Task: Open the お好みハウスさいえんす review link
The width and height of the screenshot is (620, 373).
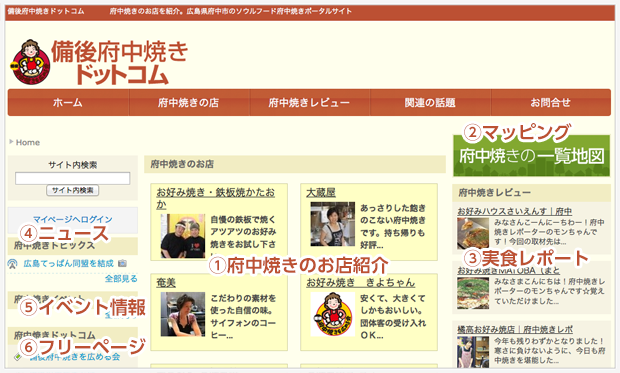Action: (514, 211)
